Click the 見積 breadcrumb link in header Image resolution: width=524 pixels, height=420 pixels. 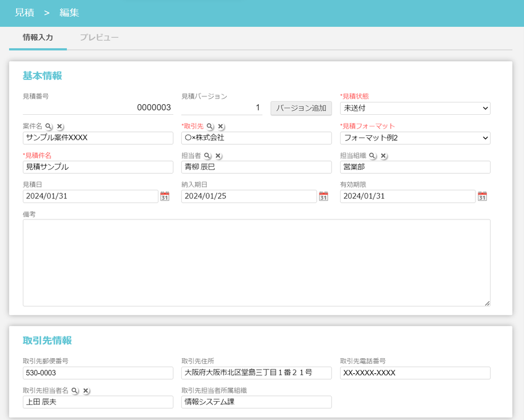coord(24,12)
